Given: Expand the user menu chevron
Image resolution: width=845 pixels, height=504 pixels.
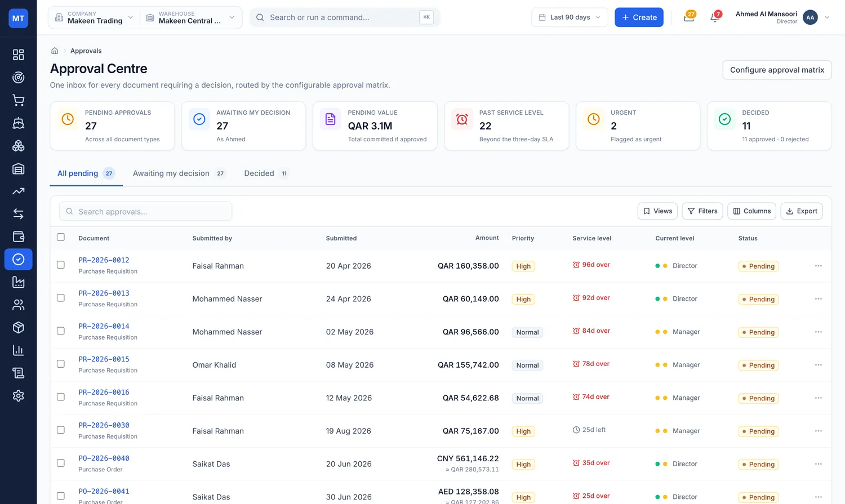Looking at the screenshot, I should [827, 17].
